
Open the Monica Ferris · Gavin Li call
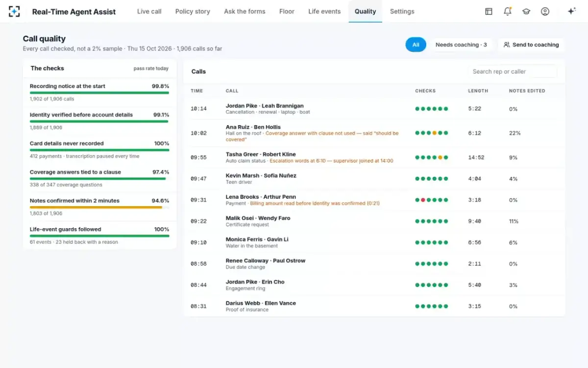coord(374,242)
